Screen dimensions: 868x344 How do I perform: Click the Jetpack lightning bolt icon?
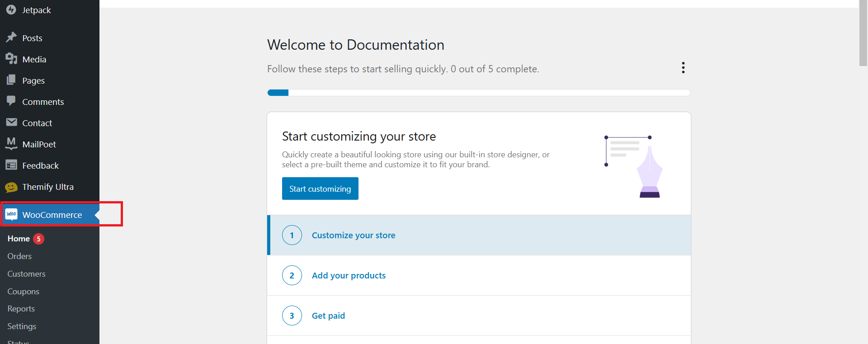point(11,9)
